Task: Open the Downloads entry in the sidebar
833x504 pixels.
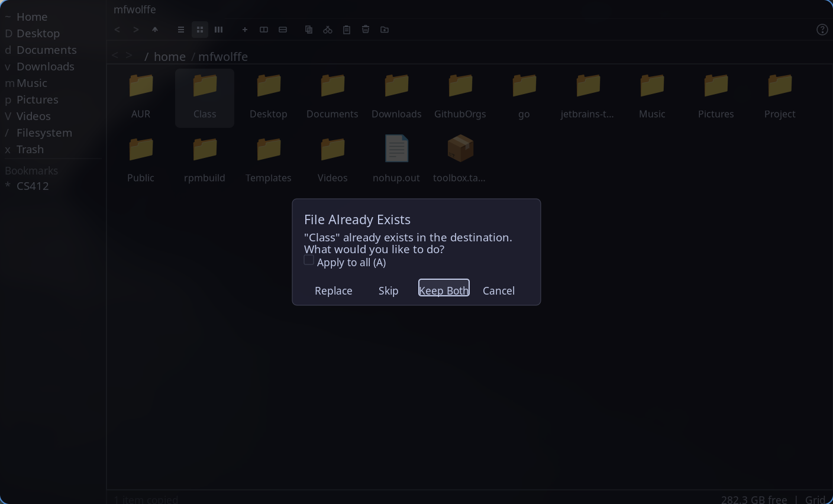Action: coord(46,66)
